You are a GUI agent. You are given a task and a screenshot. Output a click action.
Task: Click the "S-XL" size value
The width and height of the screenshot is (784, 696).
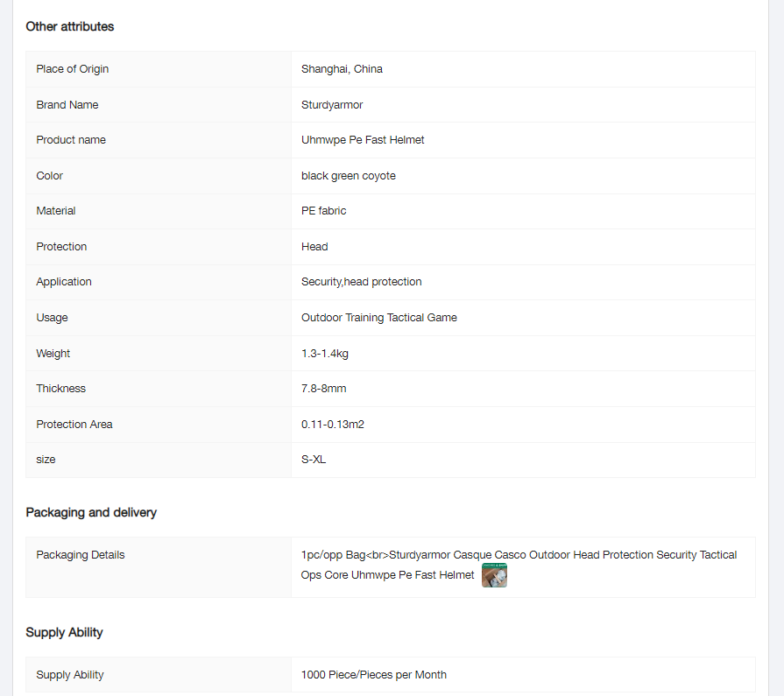click(x=314, y=460)
